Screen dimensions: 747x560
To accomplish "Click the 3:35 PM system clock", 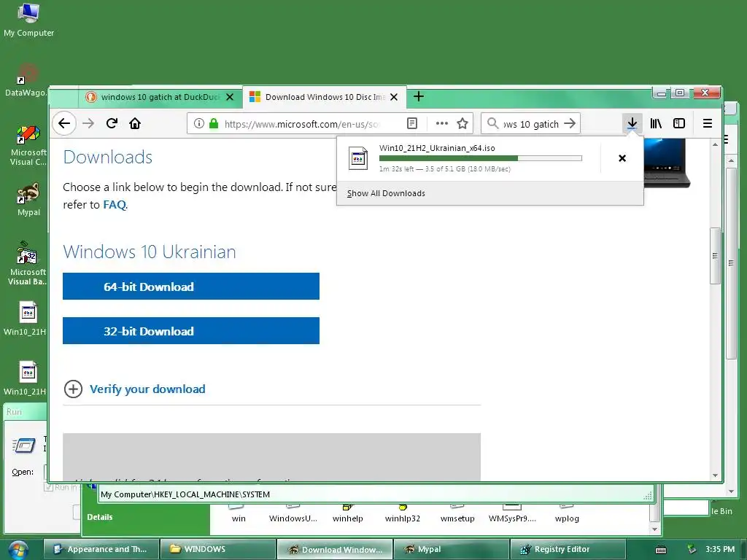I will point(720,549).
